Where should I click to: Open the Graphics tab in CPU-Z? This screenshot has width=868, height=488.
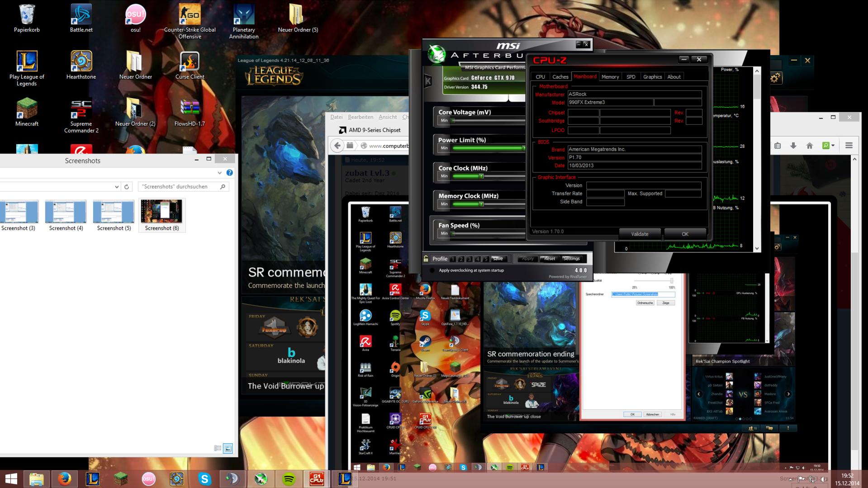coord(652,77)
